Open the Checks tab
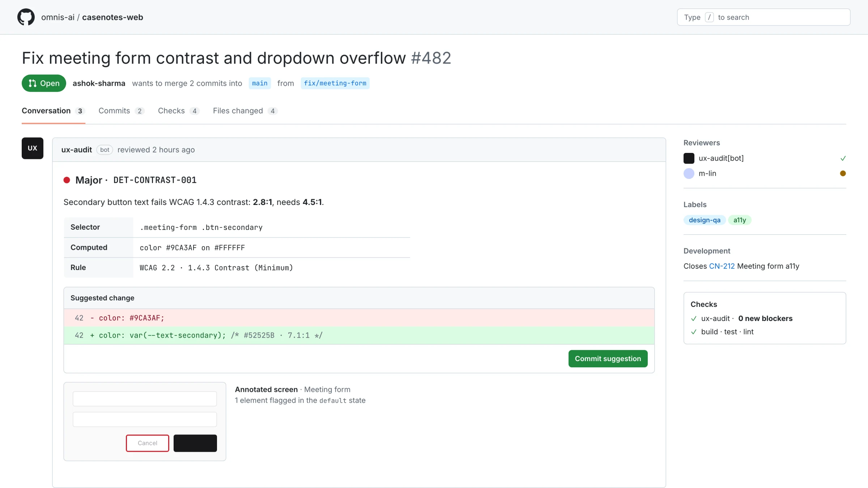 (179, 111)
